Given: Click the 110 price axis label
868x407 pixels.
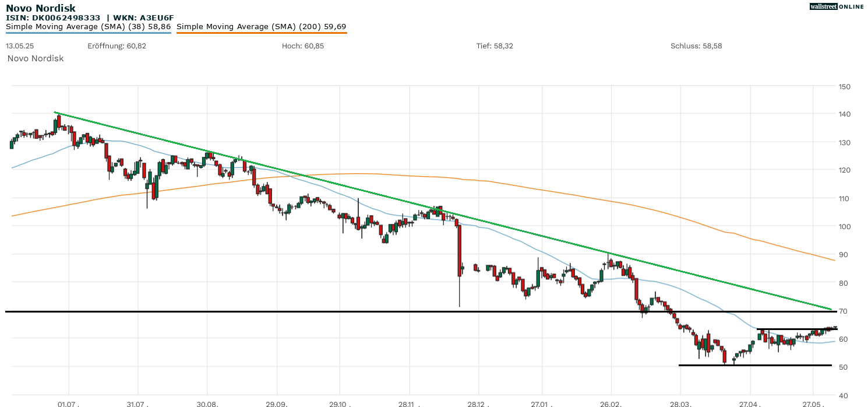Looking at the screenshot, I should click(x=844, y=199).
